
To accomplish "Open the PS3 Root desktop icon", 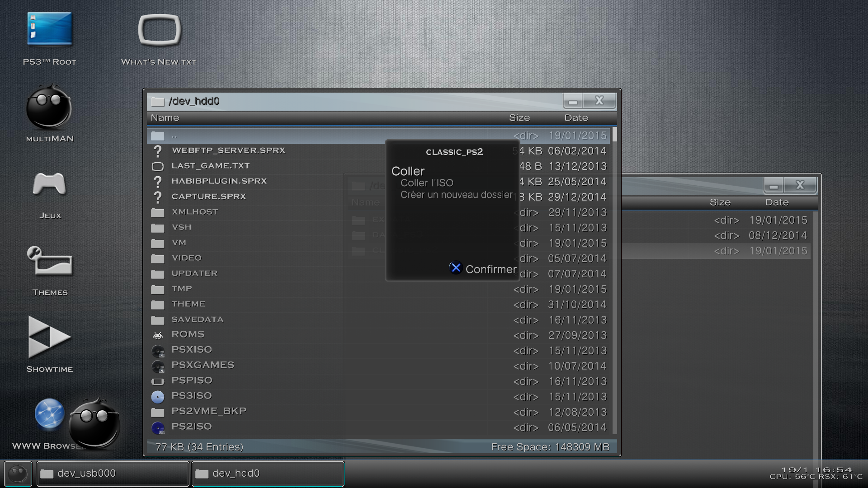I will [x=49, y=29].
